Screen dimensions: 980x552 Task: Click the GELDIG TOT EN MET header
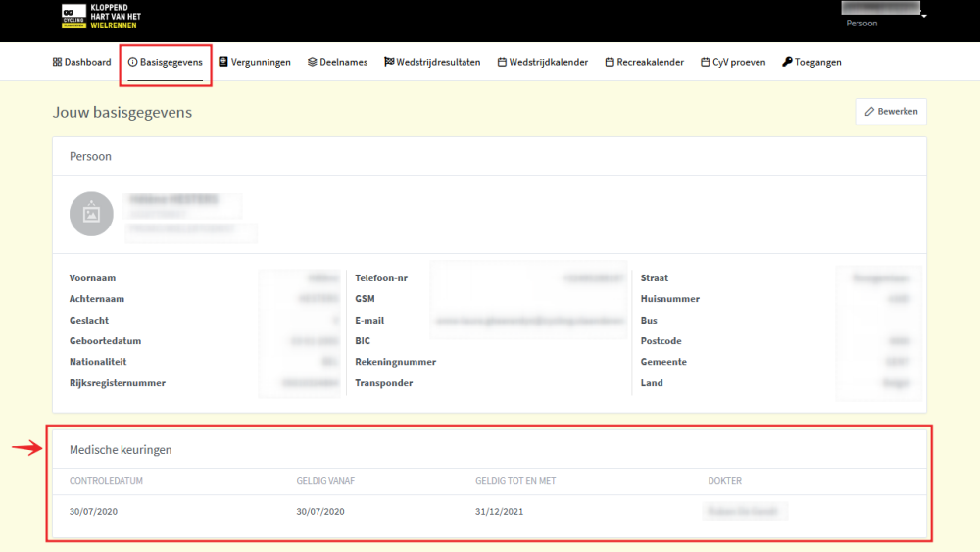coord(515,480)
